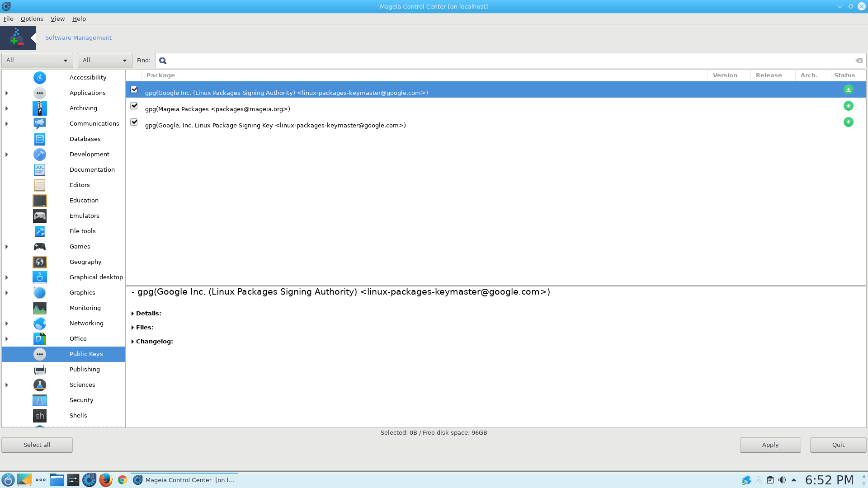Open the View menu
The height and width of the screenshot is (488, 868).
[57, 19]
